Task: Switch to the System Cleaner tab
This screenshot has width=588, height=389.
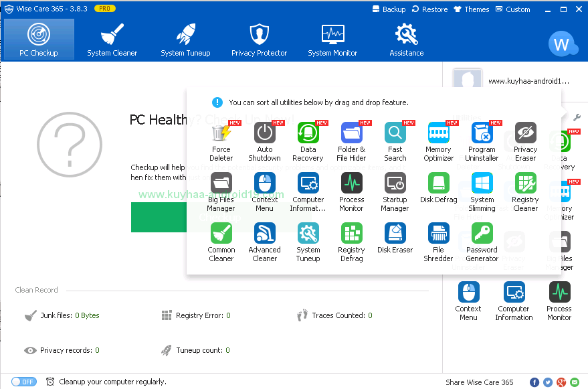Action: coord(112,40)
